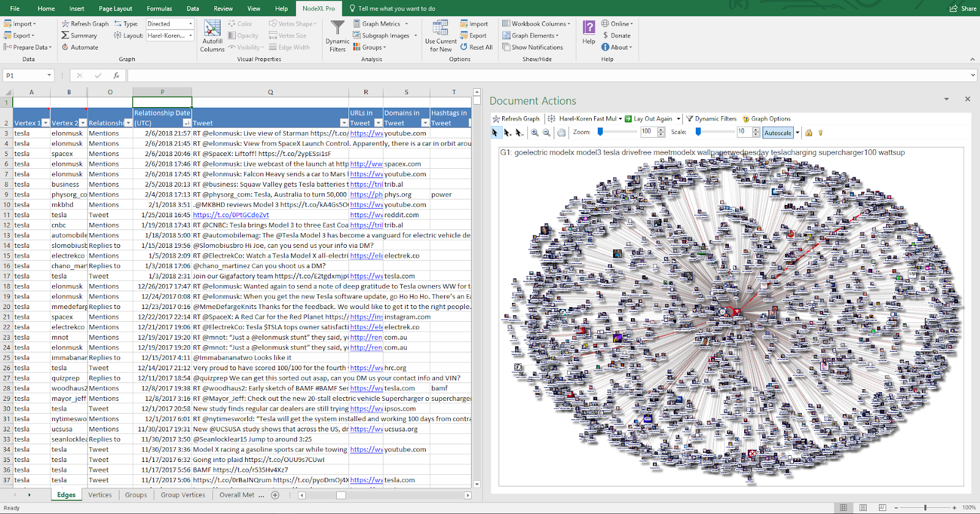This screenshot has height=514, width=980.
Task: Click Lay Out Again button
Action: click(x=648, y=119)
